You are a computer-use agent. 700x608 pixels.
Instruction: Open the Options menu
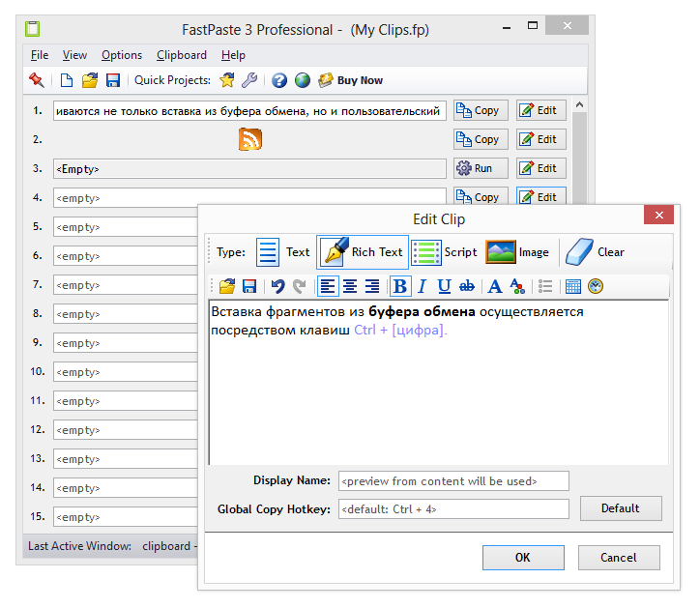coord(122,55)
